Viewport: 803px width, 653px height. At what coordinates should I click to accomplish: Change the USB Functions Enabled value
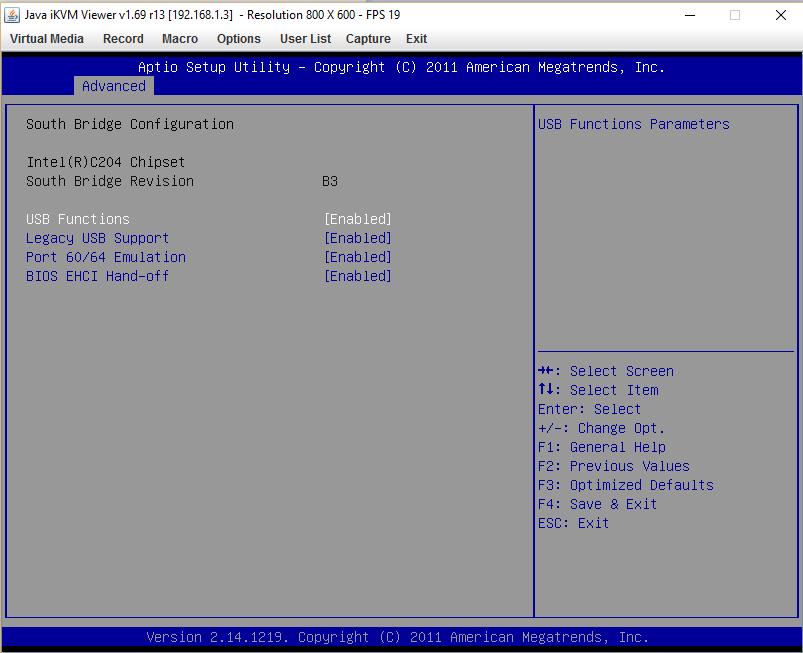tap(358, 219)
